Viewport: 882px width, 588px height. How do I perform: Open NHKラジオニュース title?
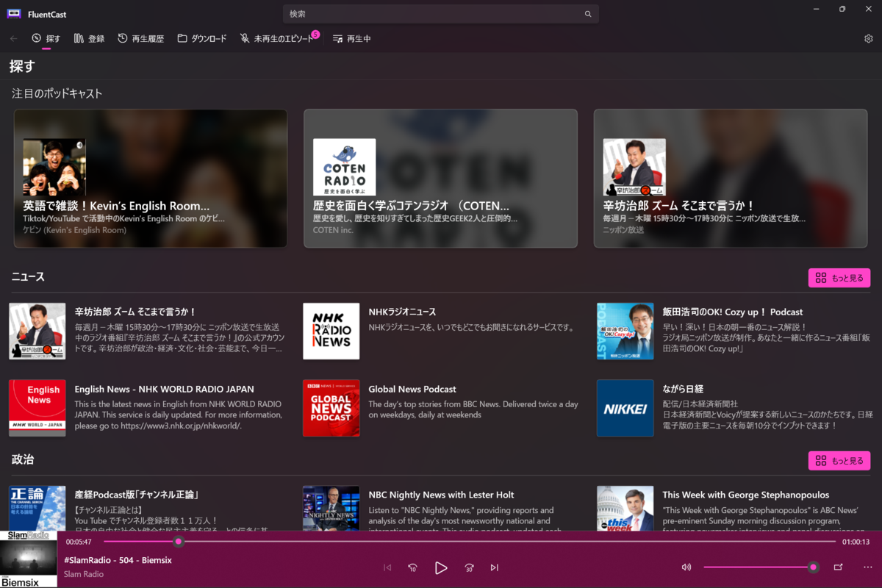(x=402, y=312)
